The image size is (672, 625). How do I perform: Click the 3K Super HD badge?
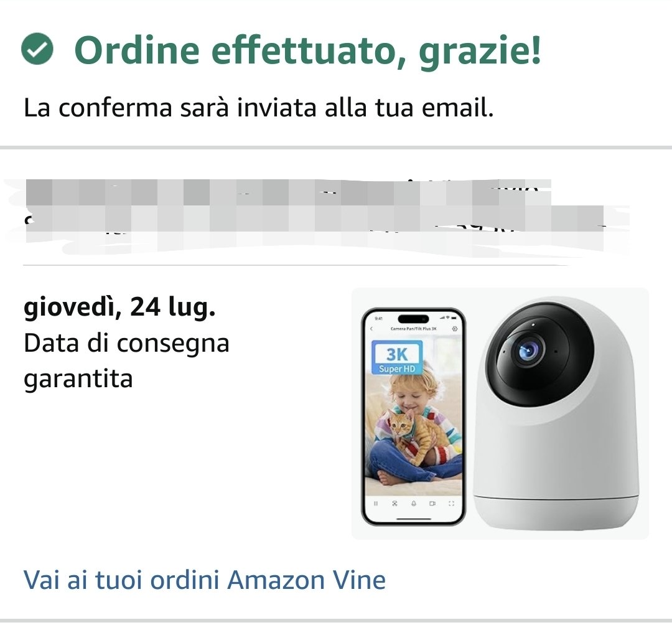(x=397, y=359)
